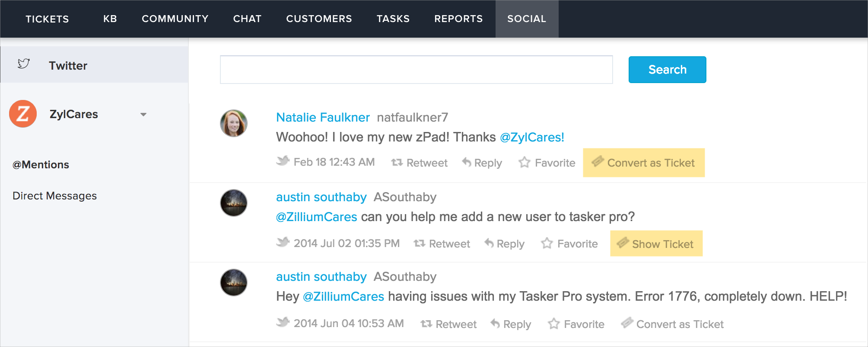Open the Tickets tab
The height and width of the screenshot is (347, 868).
pyautogui.click(x=47, y=19)
